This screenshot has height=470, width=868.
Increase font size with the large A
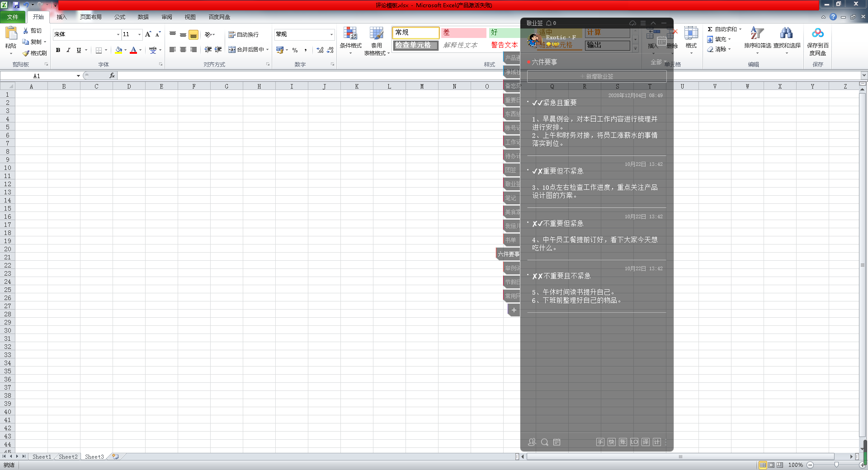148,34
